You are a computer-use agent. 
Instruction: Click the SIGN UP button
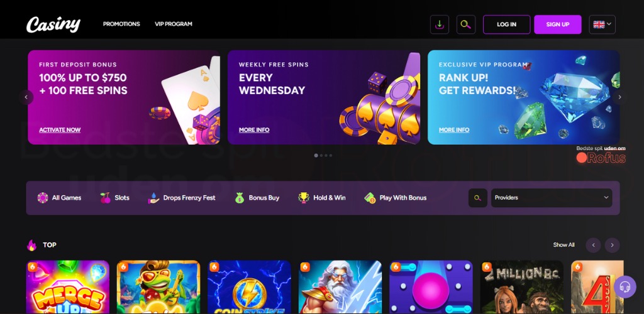point(558,24)
